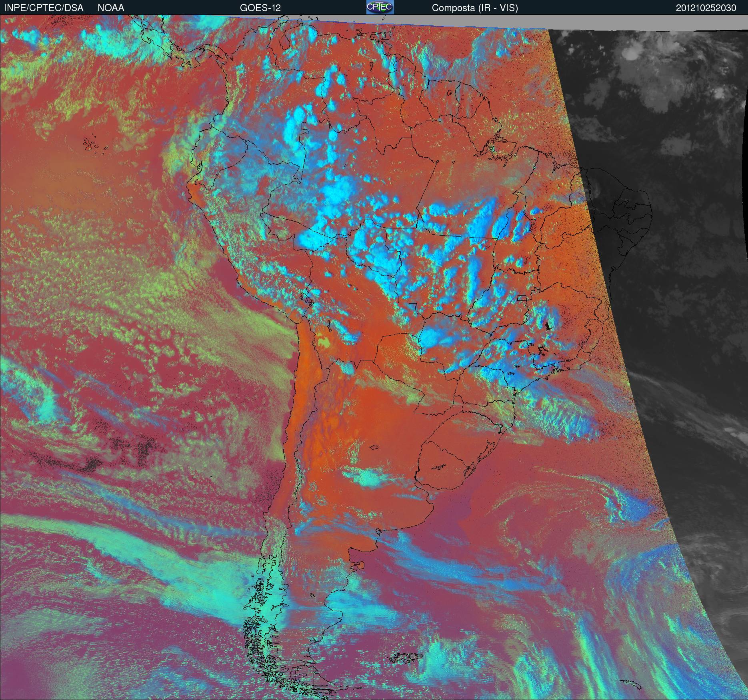Click the CPTEC logo in header
748x700 pixels.
(380, 7)
